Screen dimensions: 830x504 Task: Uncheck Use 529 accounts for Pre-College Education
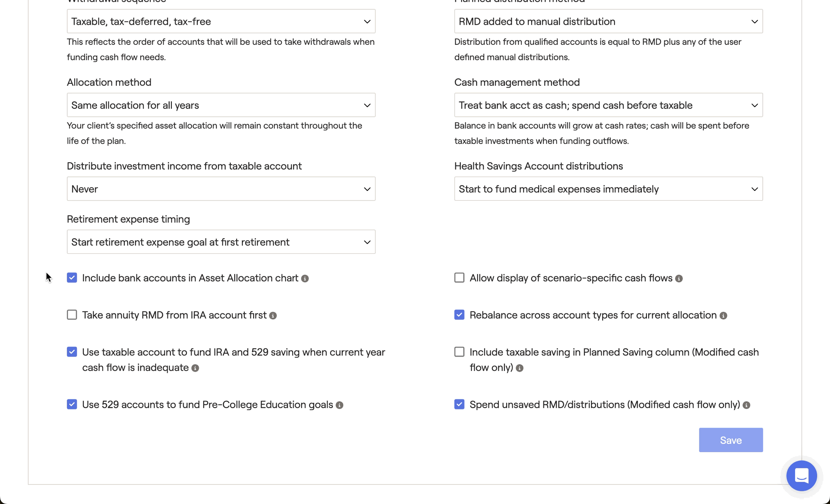pos(72,404)
